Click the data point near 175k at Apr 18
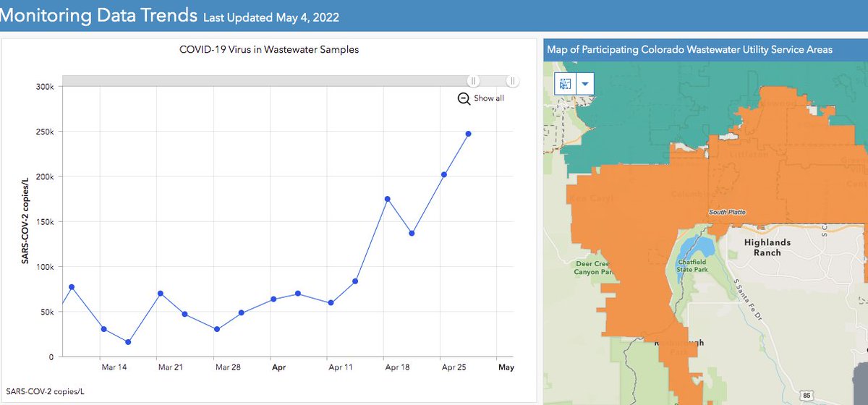The image size is (868, 405). click(x=388, y=199)
